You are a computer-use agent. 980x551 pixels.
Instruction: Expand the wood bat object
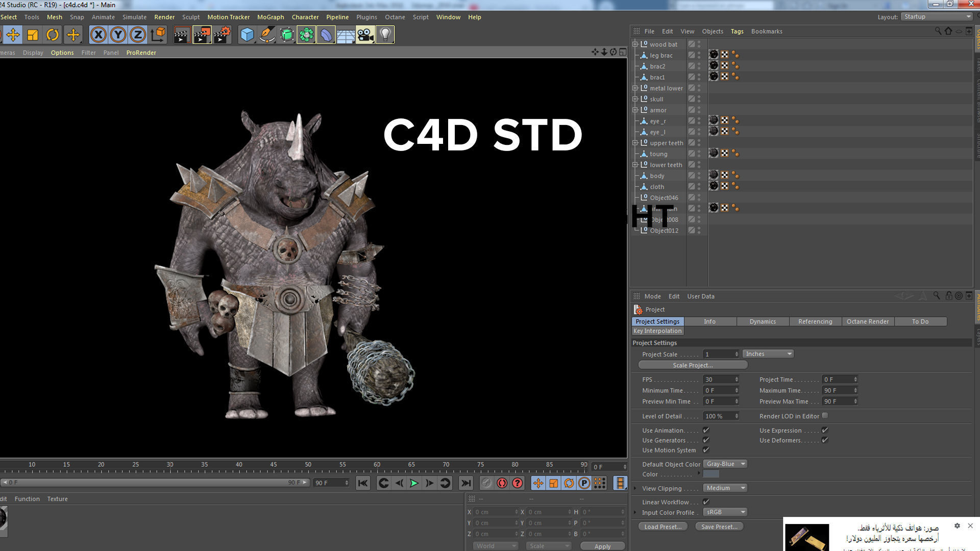(x=635, y=44)
